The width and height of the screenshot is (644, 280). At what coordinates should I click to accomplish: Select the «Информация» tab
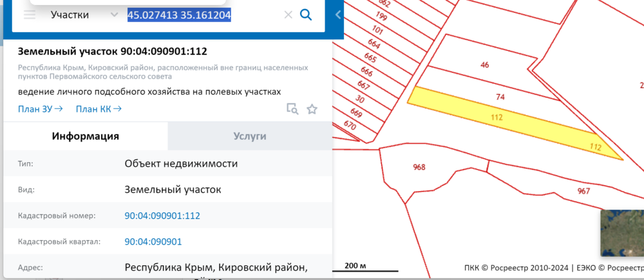click(86, 136)
